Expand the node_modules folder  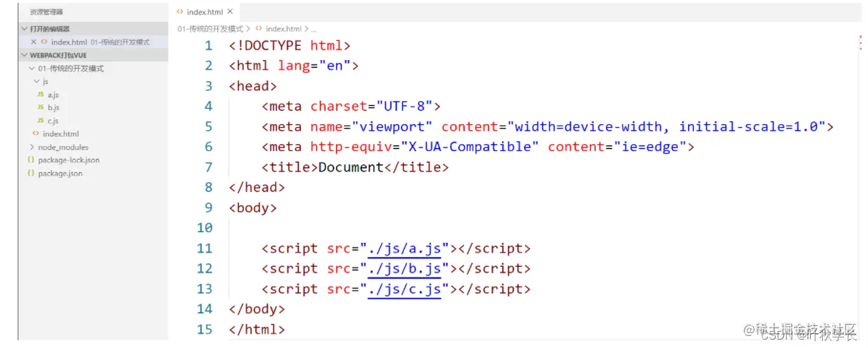click(32, 147)
